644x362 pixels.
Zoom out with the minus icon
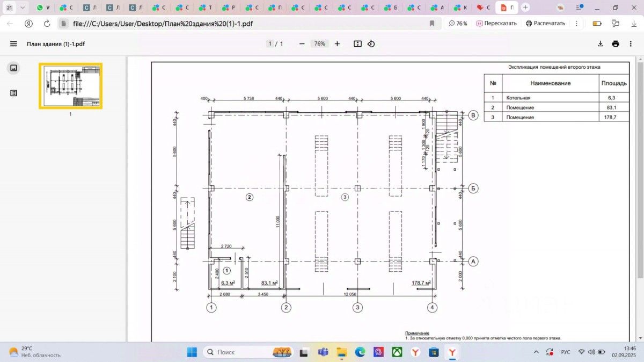302,44
